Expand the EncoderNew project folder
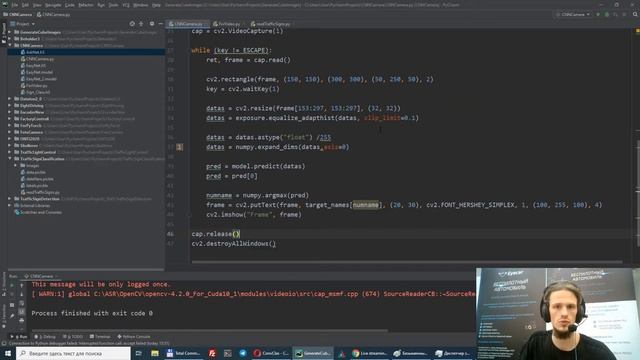The width and height of the screenshot is (640, 360). pyautogui.click(x=9, y=112)
